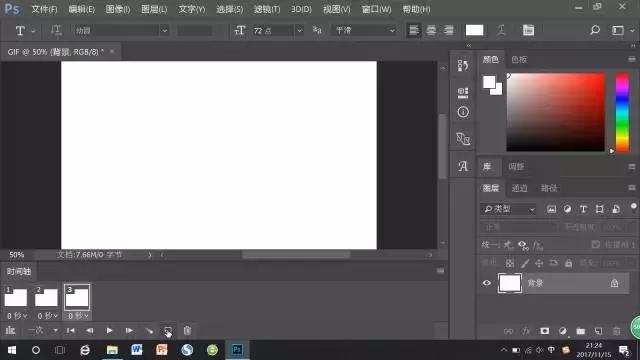640x360 pixels.
Task: Open the 窗口(W) menu
Action: point(376,9)
